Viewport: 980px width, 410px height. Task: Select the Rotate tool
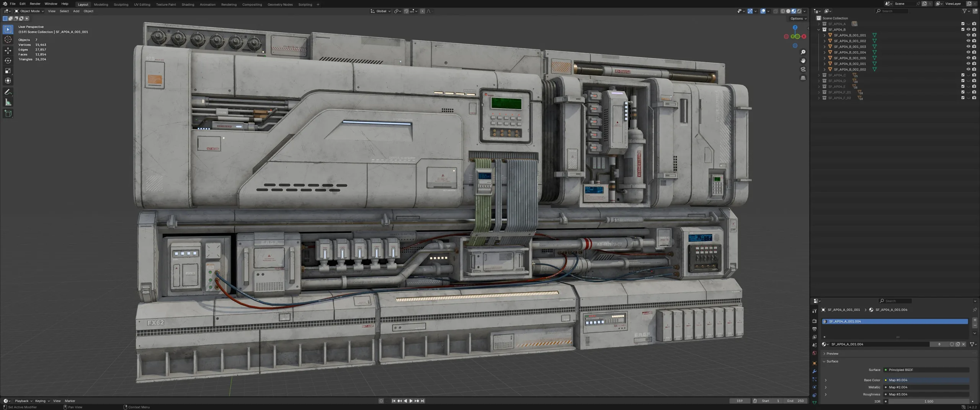pos(8,61)
